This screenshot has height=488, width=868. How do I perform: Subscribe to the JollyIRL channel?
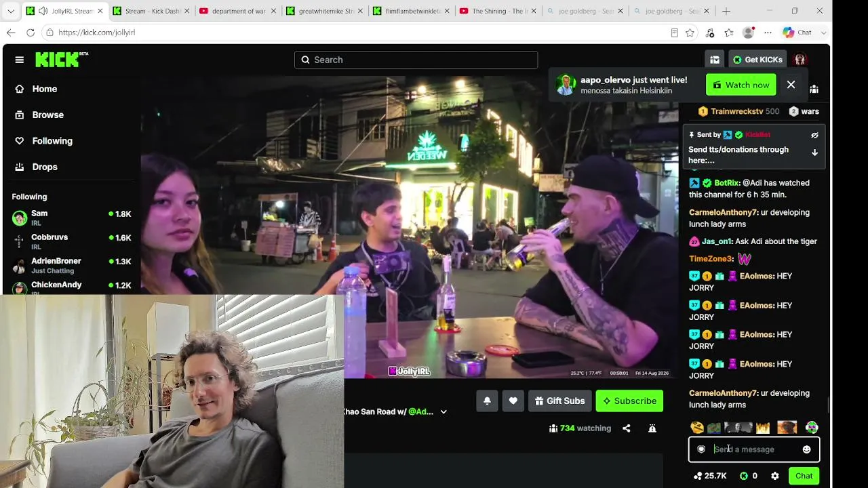pyautogui.click(x=629, y=401)
